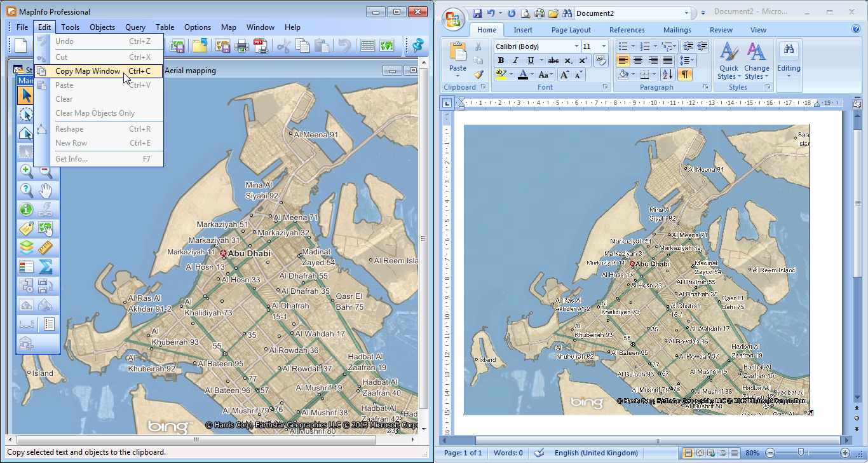Toggle Show/Hide paragraph marks in Word

pyautogui.click(x=685, y=74)
